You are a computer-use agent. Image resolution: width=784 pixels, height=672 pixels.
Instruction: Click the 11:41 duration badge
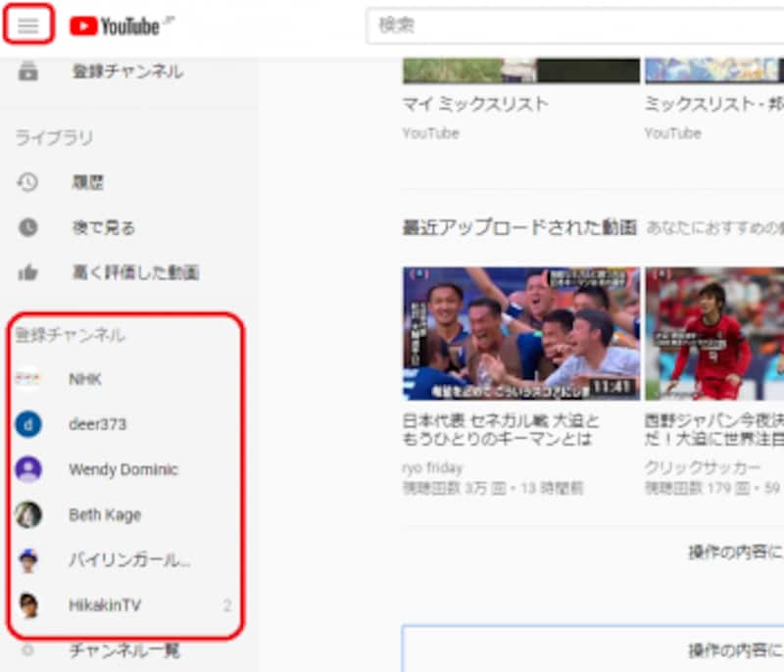(x=611, y=387)
